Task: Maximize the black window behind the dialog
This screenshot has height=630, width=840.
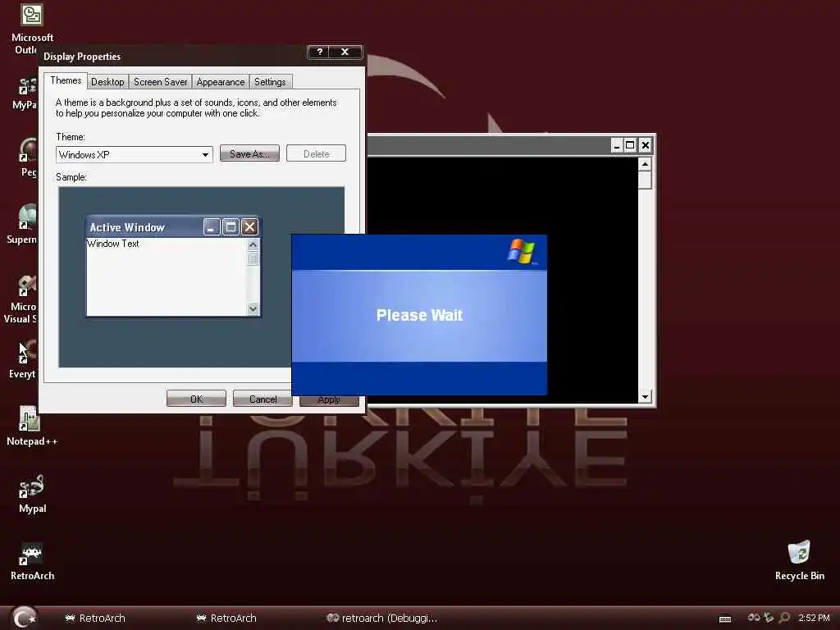Action: point(631,145)
